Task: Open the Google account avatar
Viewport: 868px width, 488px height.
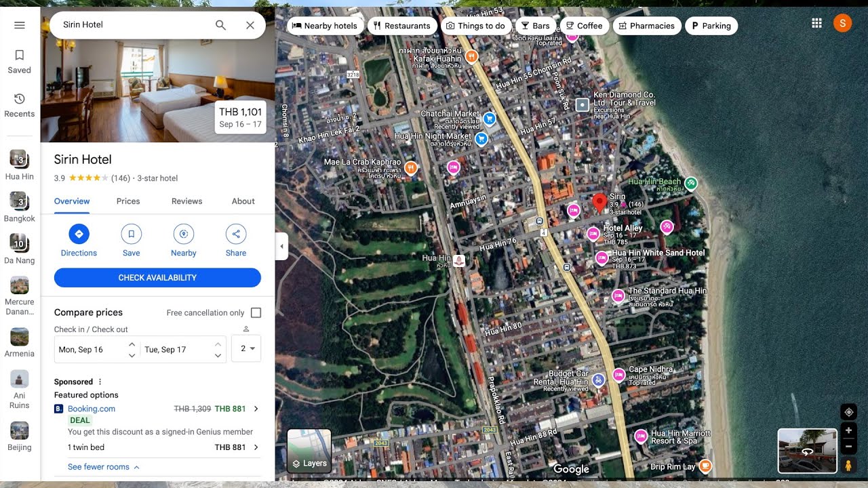Action: coord(842,23)
